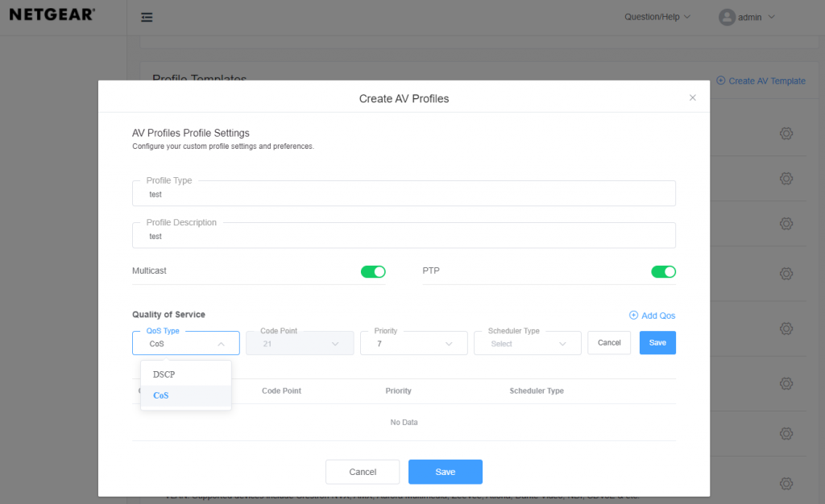Image resolution: width=825 pixels, height=504 pixels.
Task: Select DSCP from the QoS list
Action: (164, 374)
